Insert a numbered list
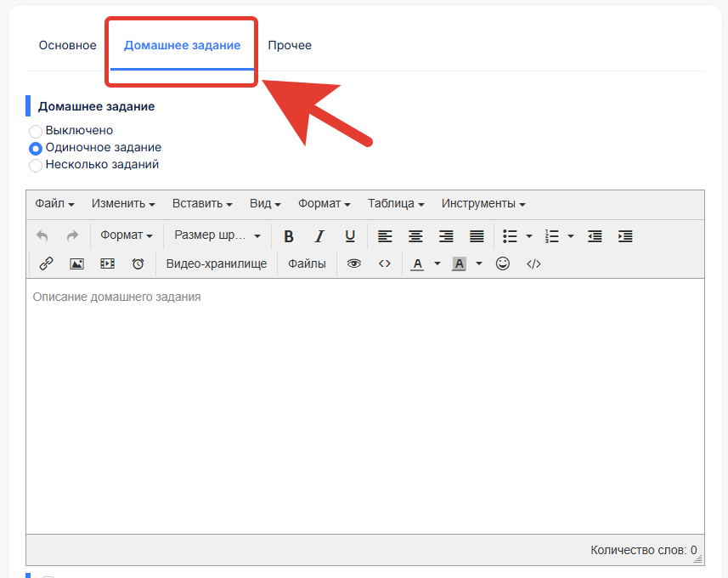The image size is (728, 578). pos(551,236)
